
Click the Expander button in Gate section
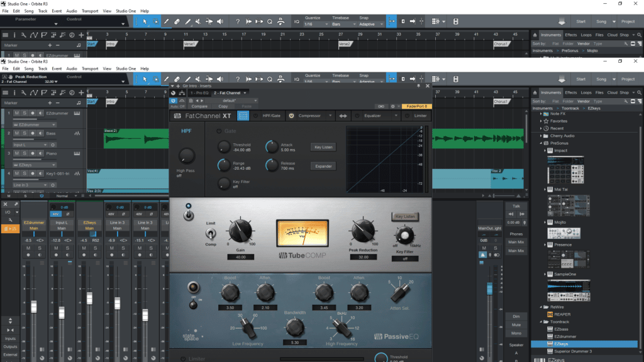point(323,166)
